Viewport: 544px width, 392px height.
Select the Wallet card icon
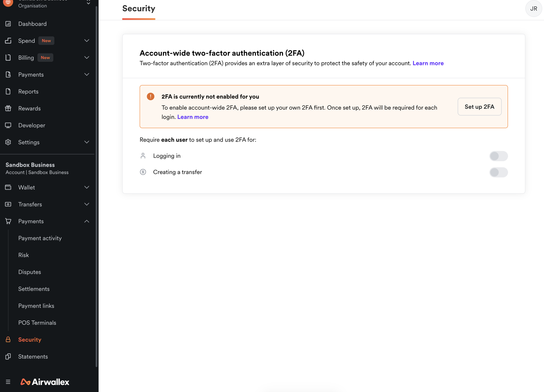click(x=8, y=187)
